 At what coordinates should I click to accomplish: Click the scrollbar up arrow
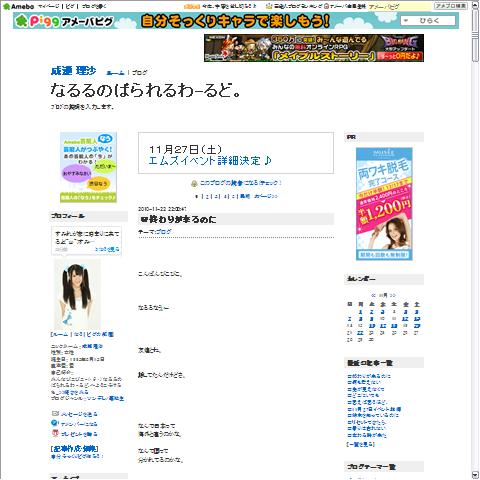click(x=475, y=6)
